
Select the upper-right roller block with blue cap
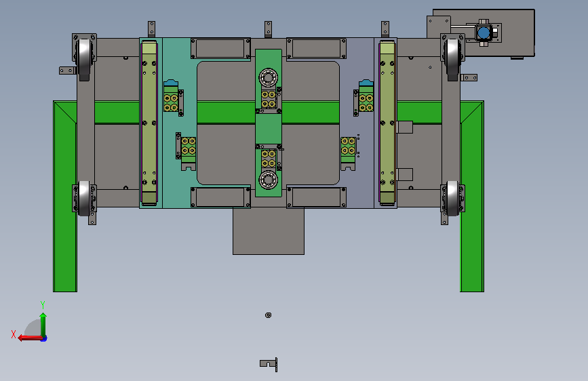point(366,96)
